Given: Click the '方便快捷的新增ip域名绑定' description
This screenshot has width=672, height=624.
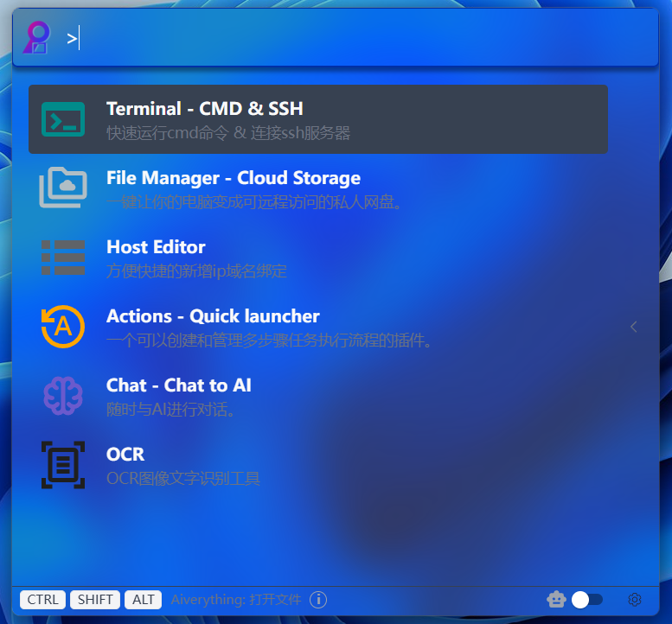Looking at the screenshot, I should 196,271.
